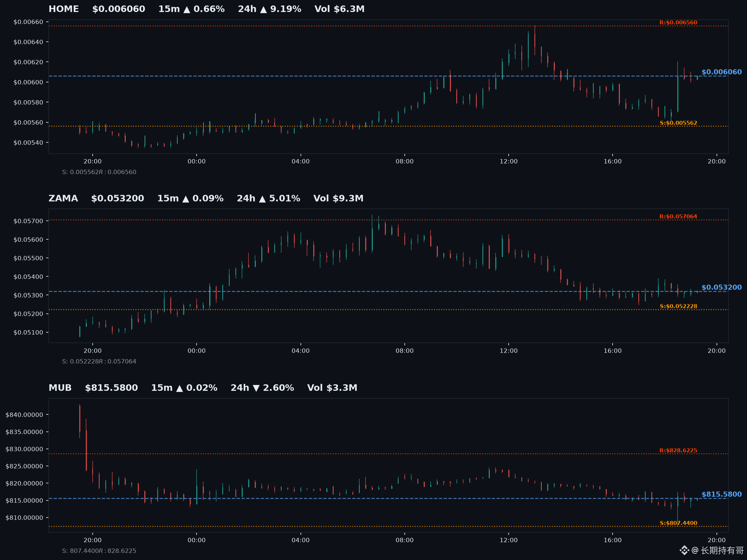Image resolution: width=747 pixels, height=560 pixels.
Task: Select blue $0.006060 label beside HOME dashed line
Action: (x=722, y=72)
